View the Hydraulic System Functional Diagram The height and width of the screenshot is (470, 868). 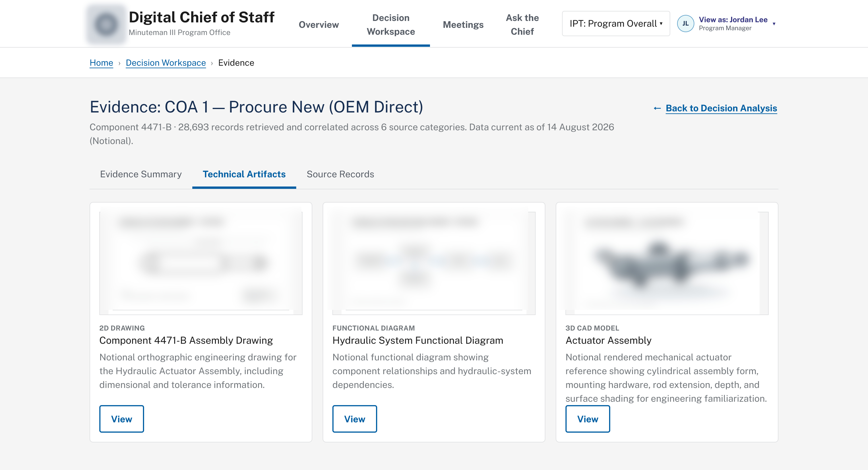point(354,419)
